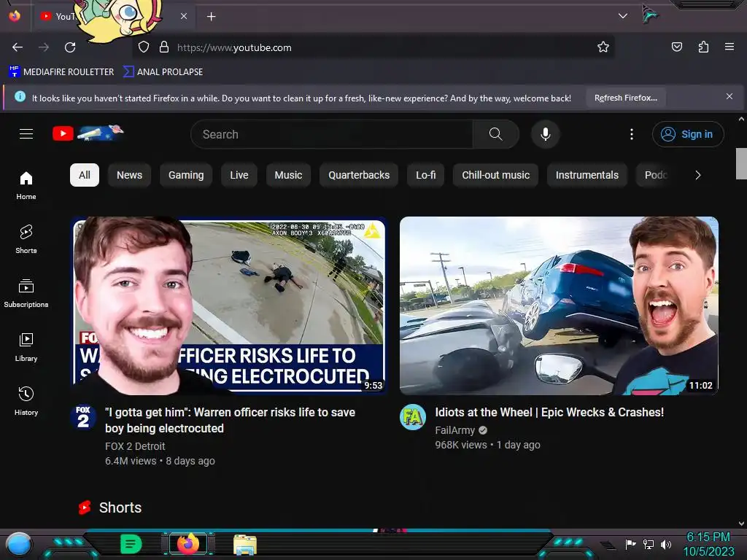Save page to Pocket
Screen dimensions: 747x560
click(x=676, y=47)
